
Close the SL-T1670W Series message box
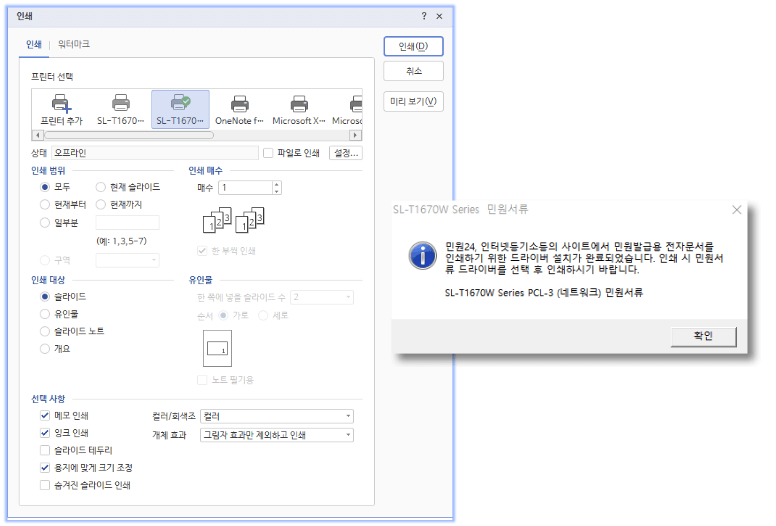point(736,210)
